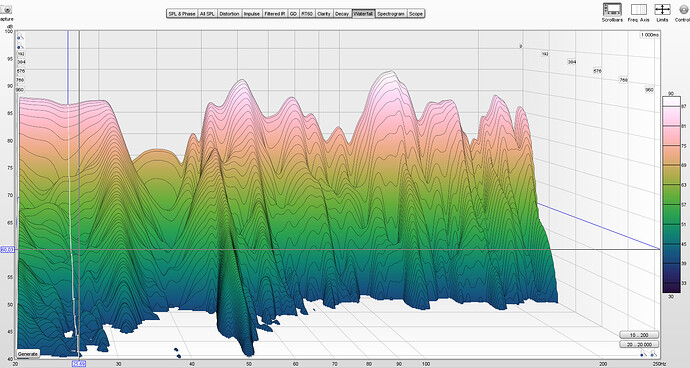
Task: Open the Scope tab
Action: pyautogui.click(x=416, y=14)
